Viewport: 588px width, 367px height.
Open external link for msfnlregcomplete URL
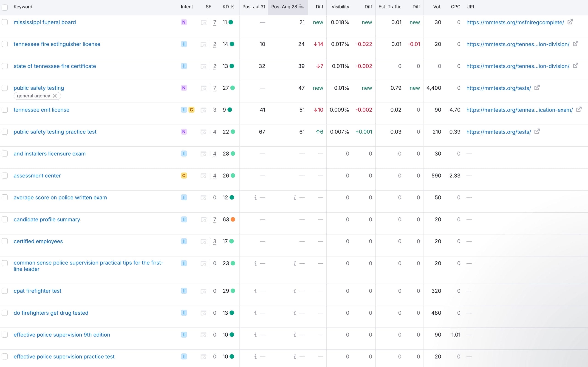click(x=570, y=22)
